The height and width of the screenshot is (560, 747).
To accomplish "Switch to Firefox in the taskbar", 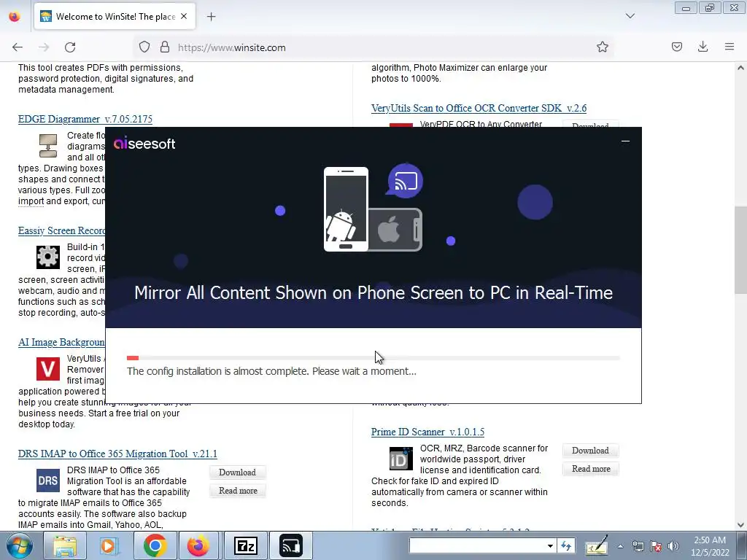I will (198, 545).
